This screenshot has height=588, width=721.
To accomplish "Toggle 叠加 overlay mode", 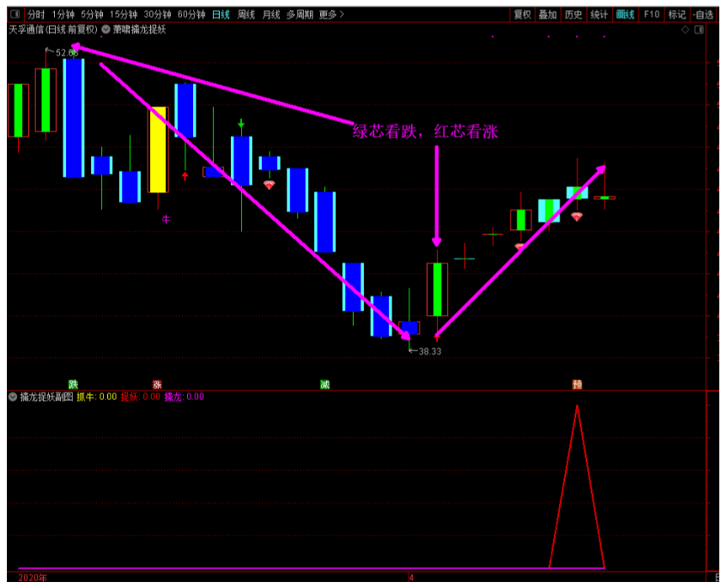I will click(548, 15).
